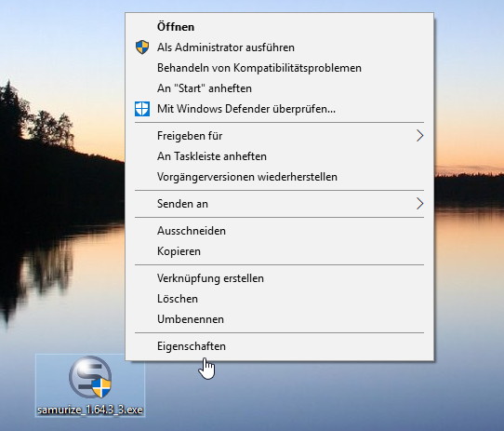Viewport: 504px width, 431px height.
Task: Expand the Senden an submenu arrow
Action: (419, 204)
